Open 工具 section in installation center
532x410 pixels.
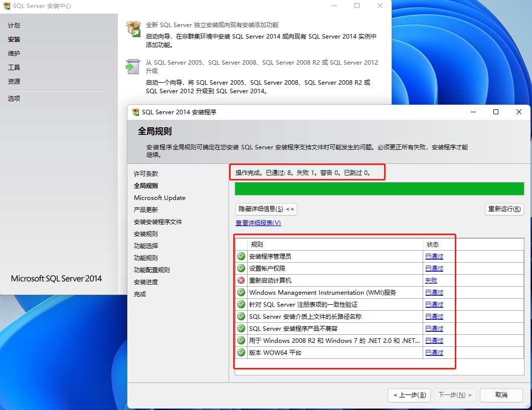(14, 68)
